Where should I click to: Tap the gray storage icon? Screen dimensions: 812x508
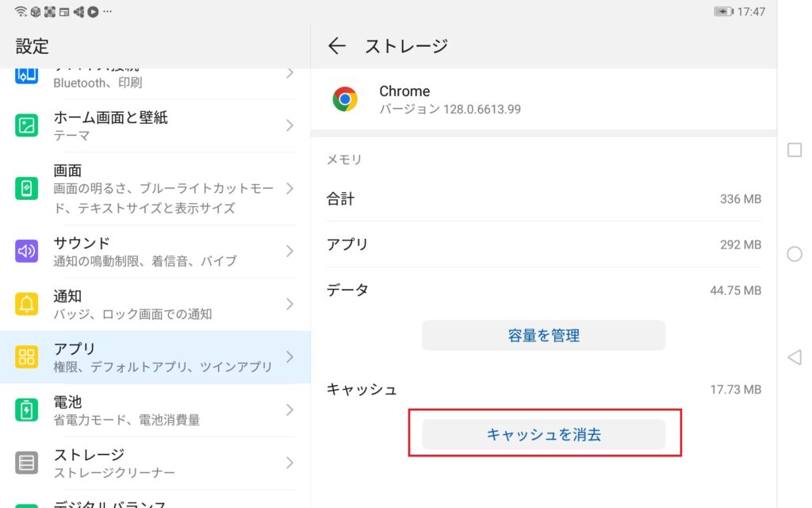coord(26,463)
